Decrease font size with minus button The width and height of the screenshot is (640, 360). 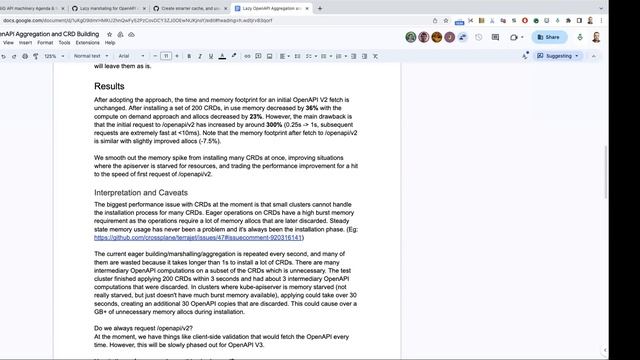(x=155, y=56)
